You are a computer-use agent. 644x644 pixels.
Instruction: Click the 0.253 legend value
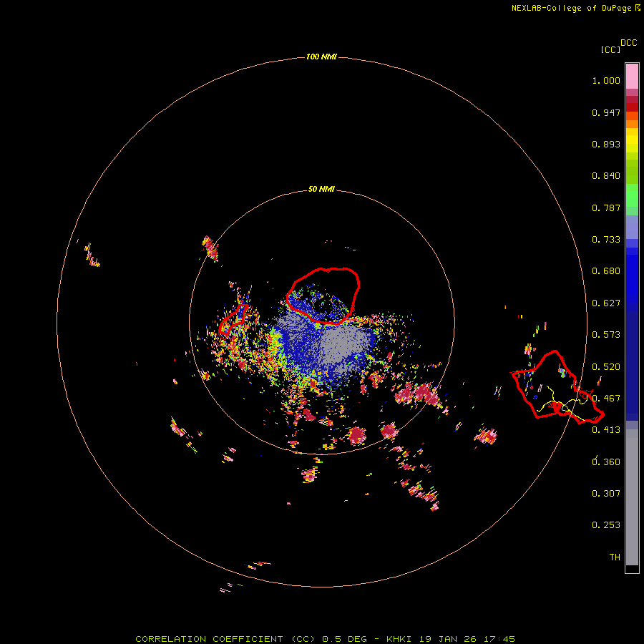pos(606,525)
